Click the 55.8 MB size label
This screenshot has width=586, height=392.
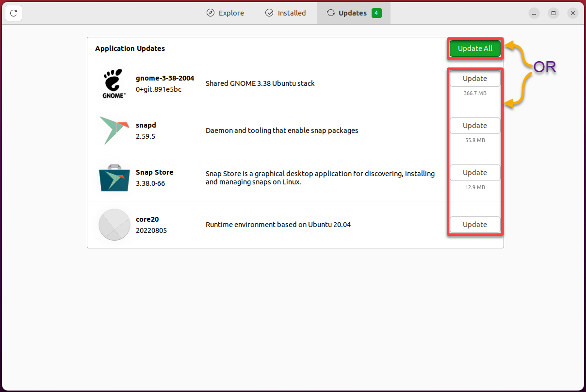click(x=475, y=140)
